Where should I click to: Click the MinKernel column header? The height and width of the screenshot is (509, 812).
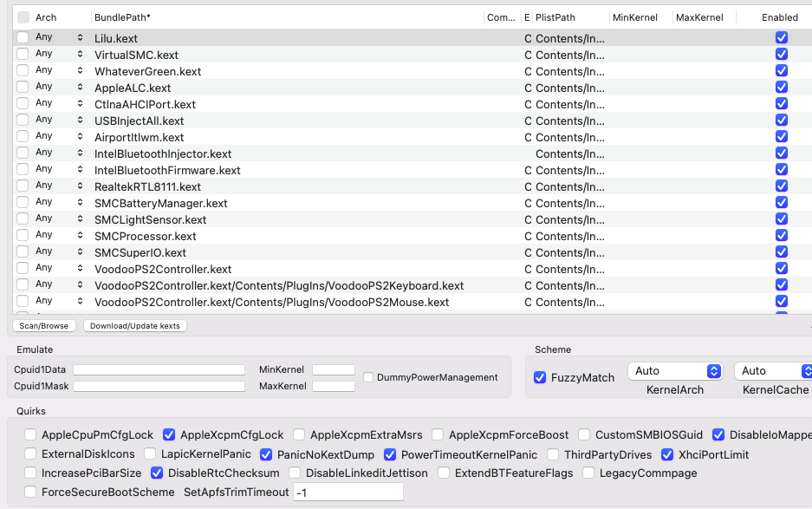click(635, 17)
